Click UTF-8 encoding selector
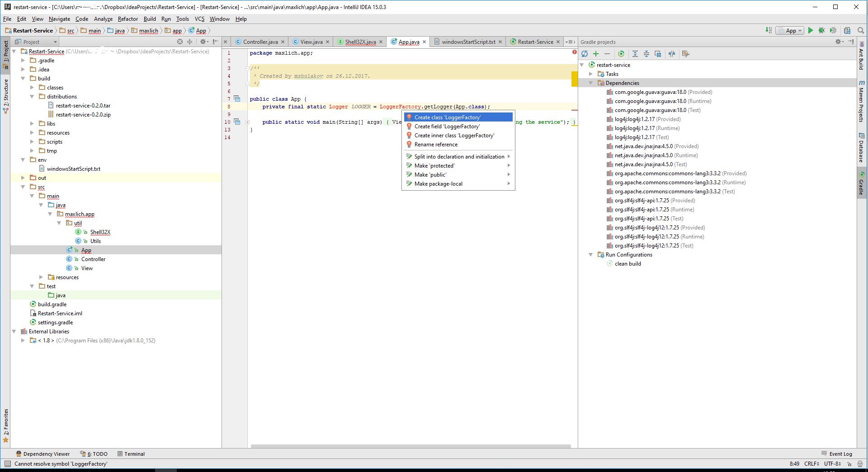868x472 pixels. (x=832, y=464)
